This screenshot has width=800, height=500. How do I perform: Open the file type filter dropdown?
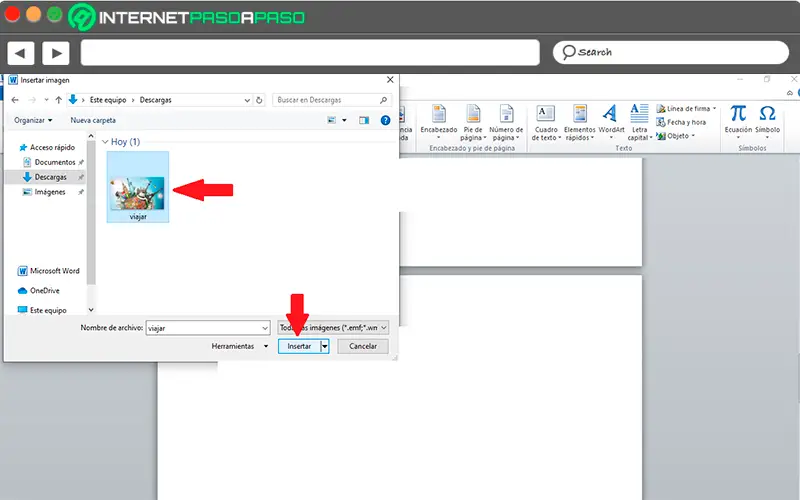(x=333, y=328)
